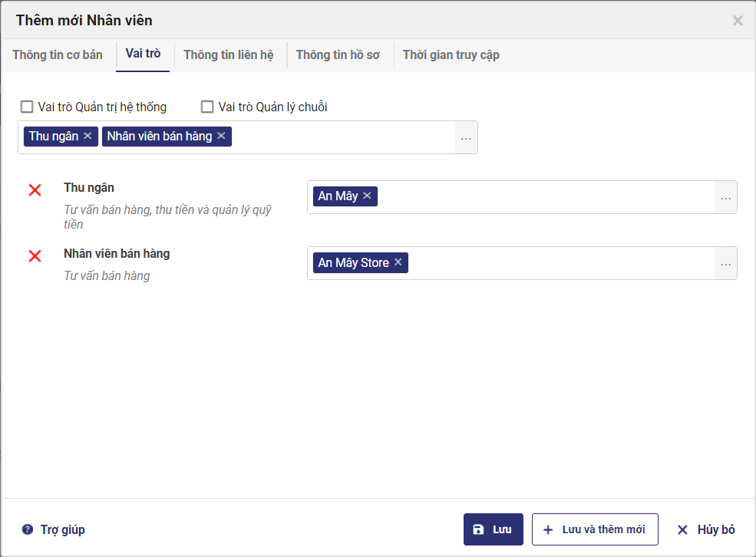Screen dimensions: 756x557
Task: Go to Thời gian truy cập tab
Action: [451, 55]
